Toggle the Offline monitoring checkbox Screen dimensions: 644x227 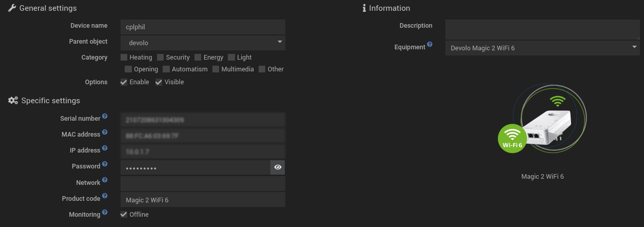tap(124, 215)
